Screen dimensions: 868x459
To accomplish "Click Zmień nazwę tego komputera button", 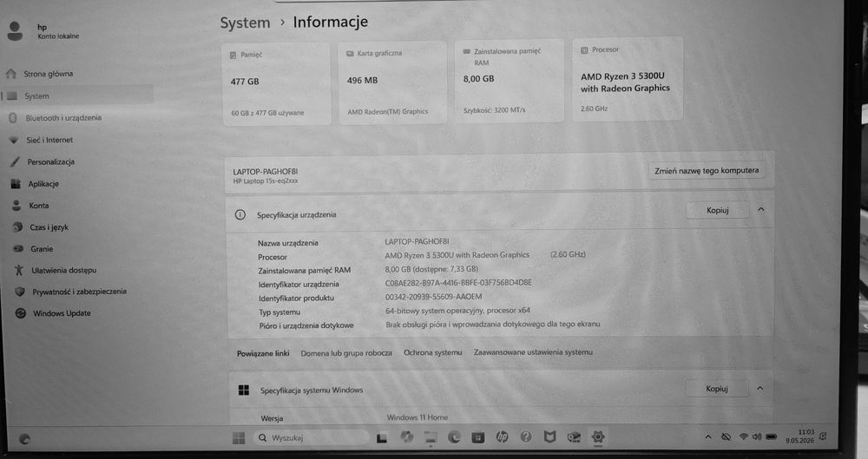I will pos(707,171).
